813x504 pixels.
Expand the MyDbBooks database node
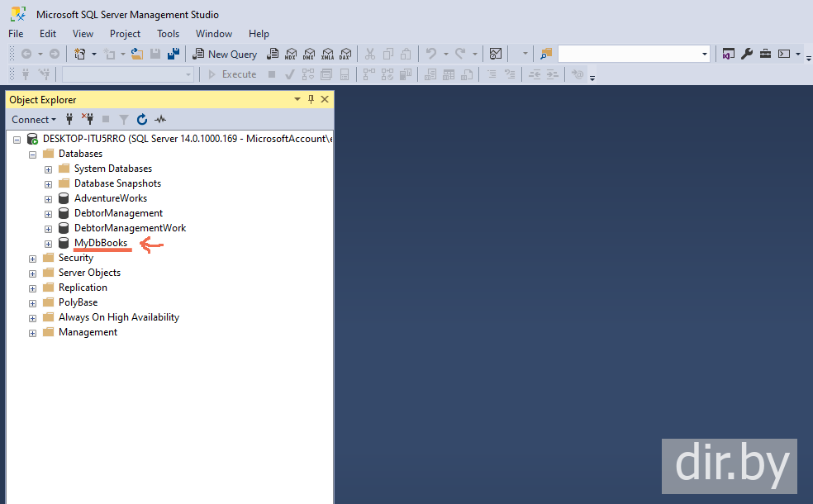(x=48, y=244)
